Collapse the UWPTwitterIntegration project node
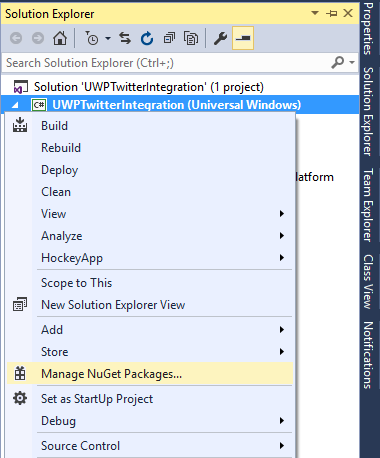380x458 pixels. (15, 105)
